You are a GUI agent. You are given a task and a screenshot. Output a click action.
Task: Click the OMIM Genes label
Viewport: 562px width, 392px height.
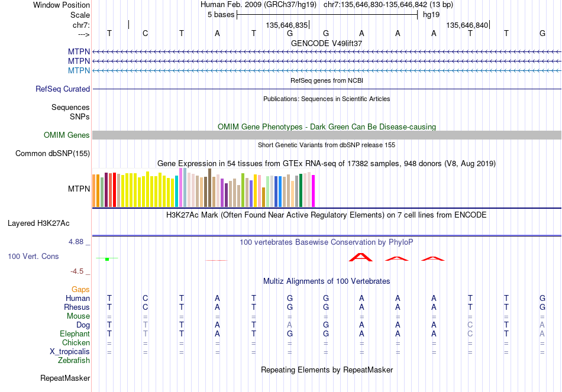[x=67, y=135]
